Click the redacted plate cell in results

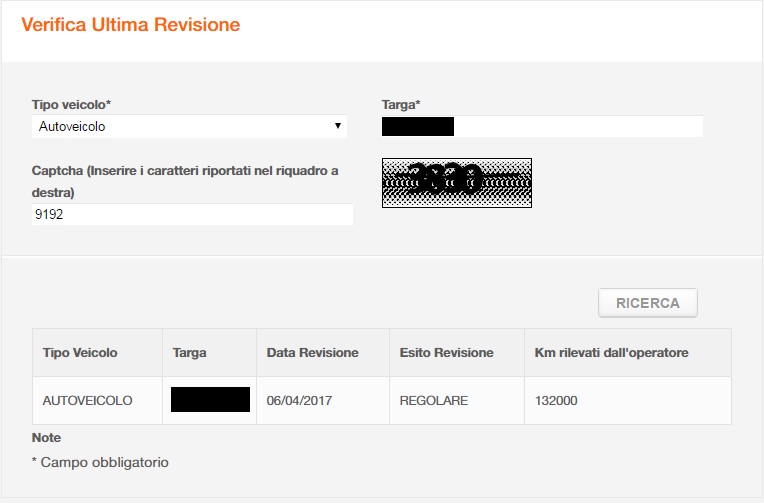coord(210,400)
